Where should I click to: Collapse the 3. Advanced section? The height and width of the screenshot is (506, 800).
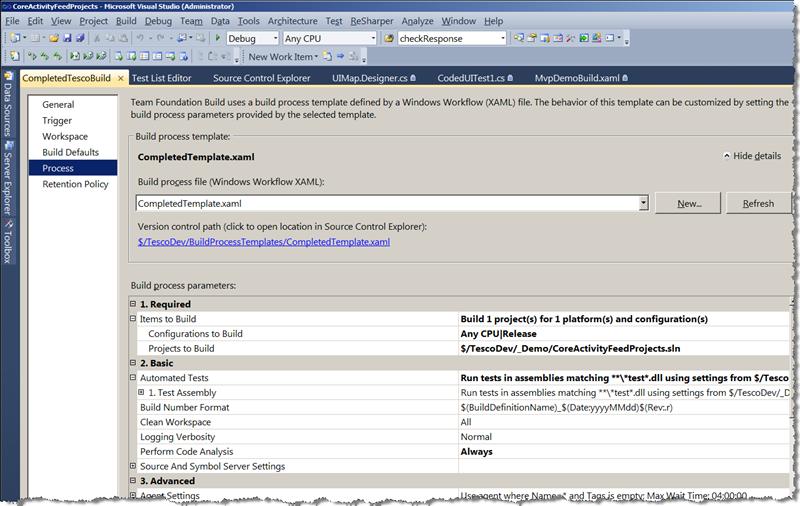tap(133, 480)
